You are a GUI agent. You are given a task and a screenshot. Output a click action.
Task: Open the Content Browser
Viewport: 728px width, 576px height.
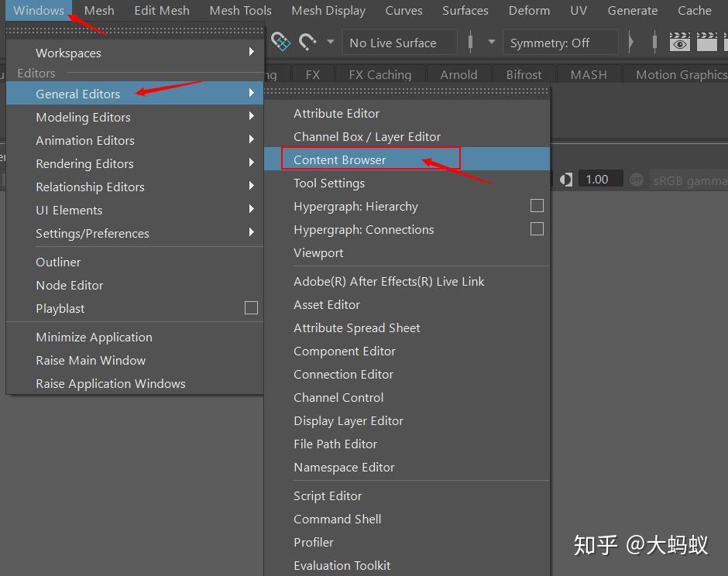[407, 159]
